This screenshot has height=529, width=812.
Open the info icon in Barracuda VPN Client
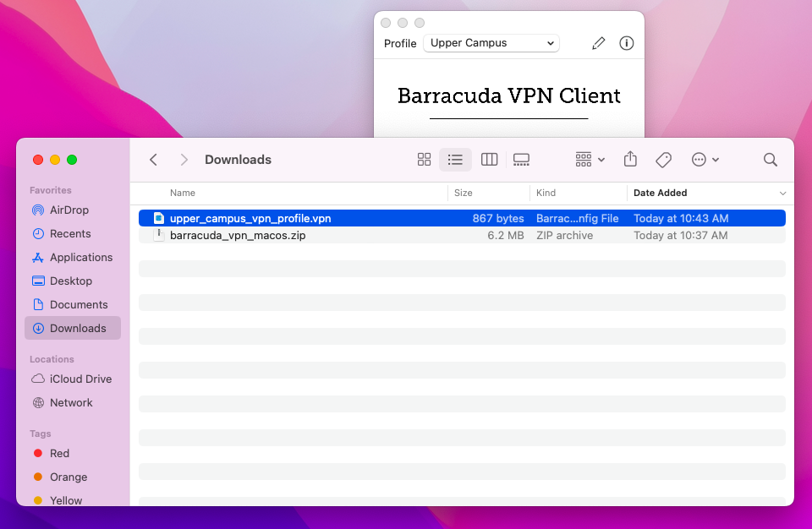(x=626, y=43)
